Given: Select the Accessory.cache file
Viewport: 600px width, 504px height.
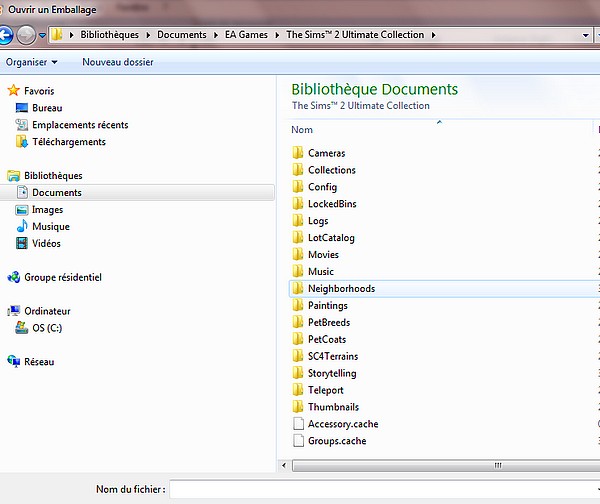Looking at the screenshot, I should pyautogui.click(x=336, y=424).
